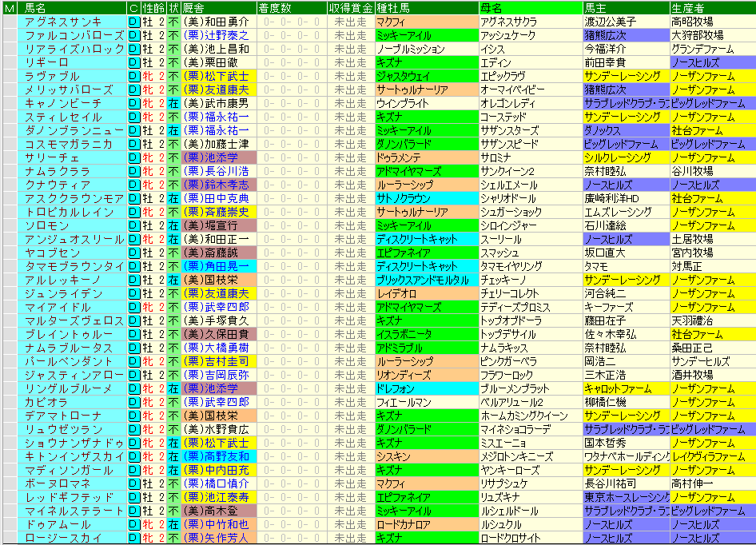756x545 pixels.
Task: Click breeder cell レイクヴィラファーム
Action: (713, 456)
